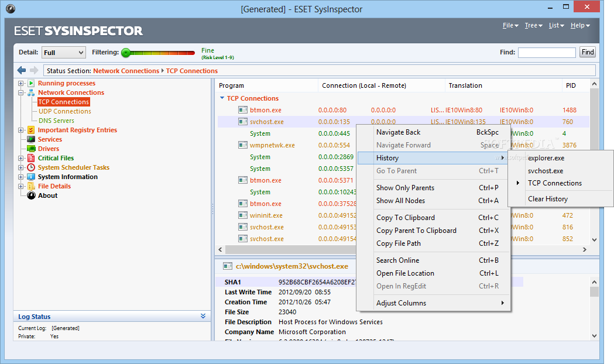Click the Translation column header

point(503,85)
